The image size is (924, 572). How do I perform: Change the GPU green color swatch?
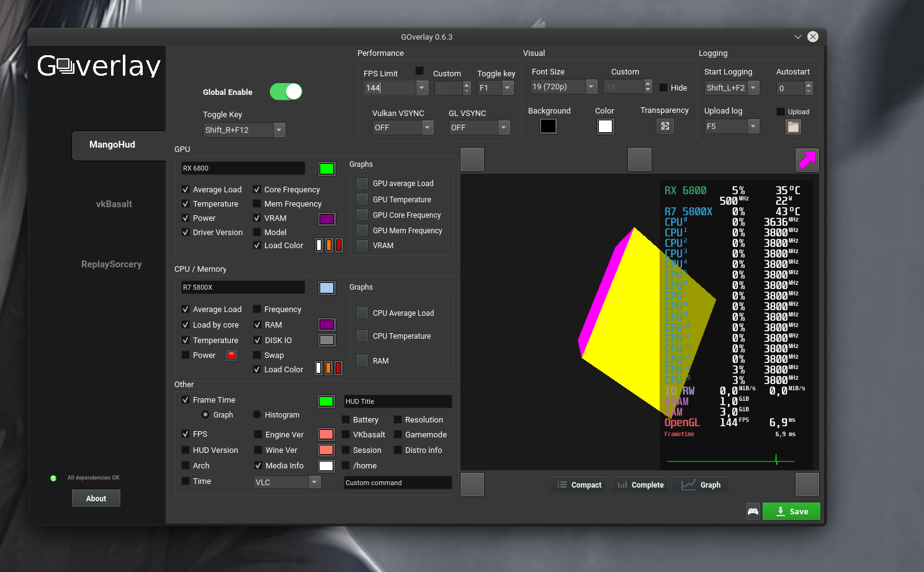[x=326, y=169]
